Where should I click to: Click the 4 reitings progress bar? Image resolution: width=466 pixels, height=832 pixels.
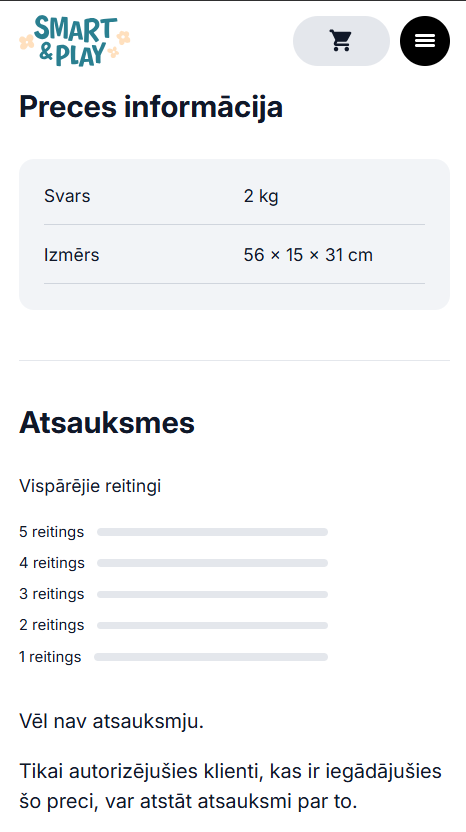212,563
